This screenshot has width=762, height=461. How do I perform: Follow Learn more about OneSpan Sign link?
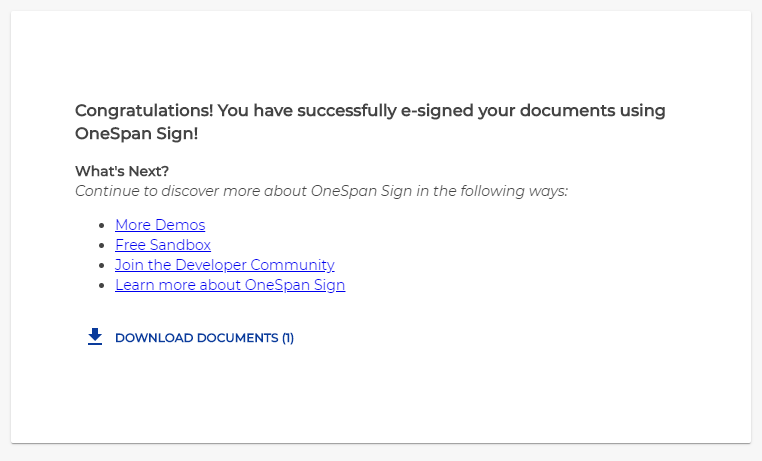[230, 285]
